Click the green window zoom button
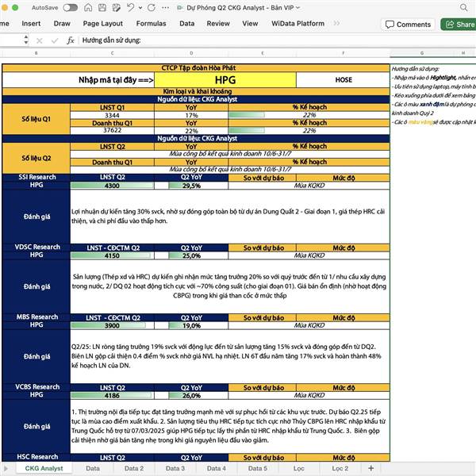 tap(14, 8)
